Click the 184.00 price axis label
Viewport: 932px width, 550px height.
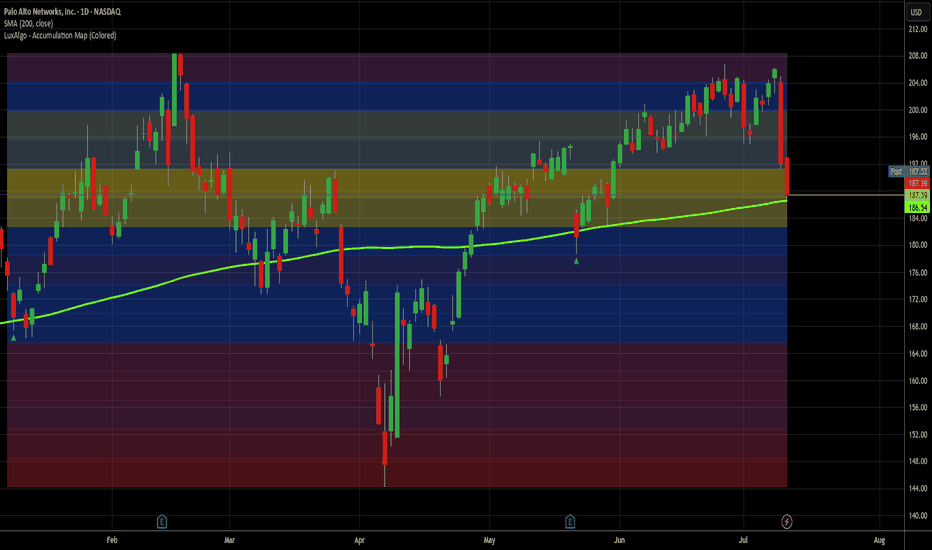[918, 218]
